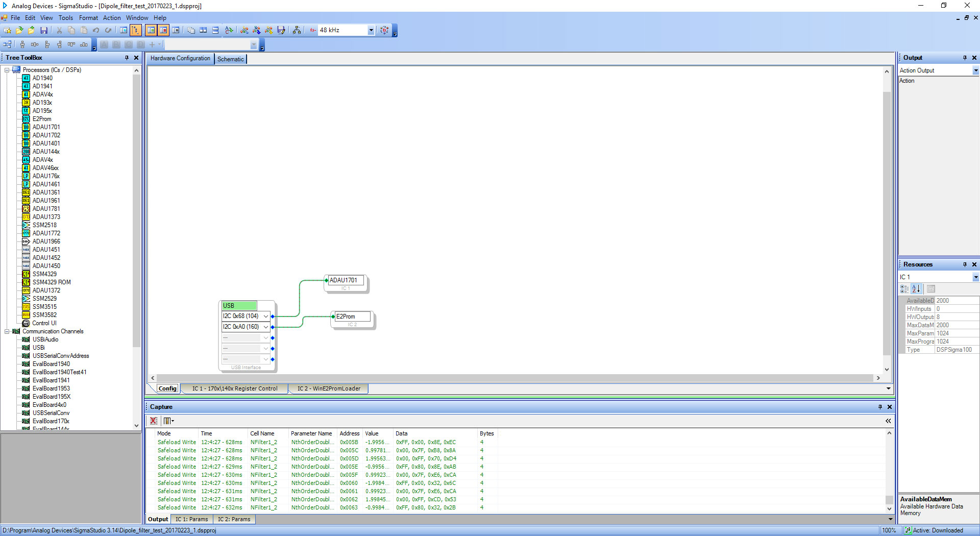
Task: Clear the Capture window with red X icon
Action: 153,421
